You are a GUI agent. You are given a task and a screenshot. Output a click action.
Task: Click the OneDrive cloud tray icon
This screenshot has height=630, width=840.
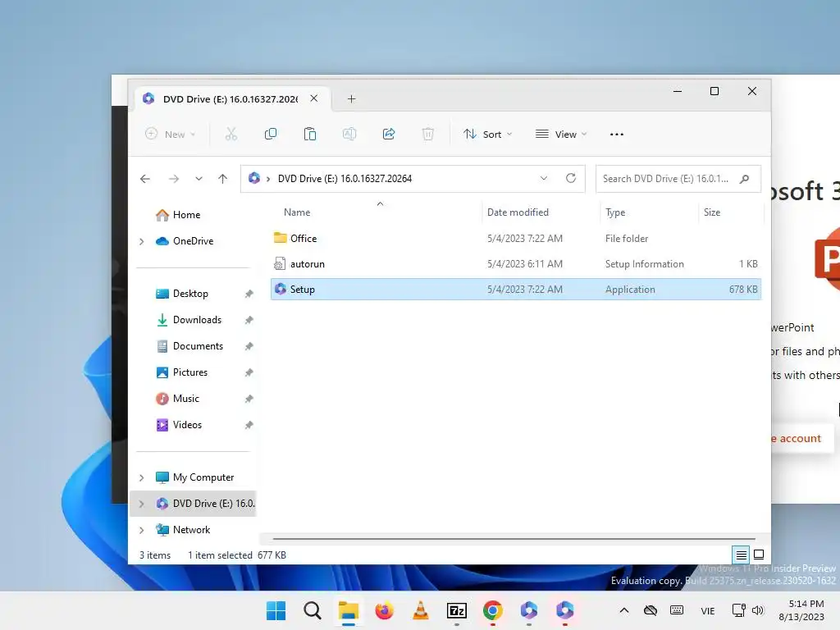[651, 610]
